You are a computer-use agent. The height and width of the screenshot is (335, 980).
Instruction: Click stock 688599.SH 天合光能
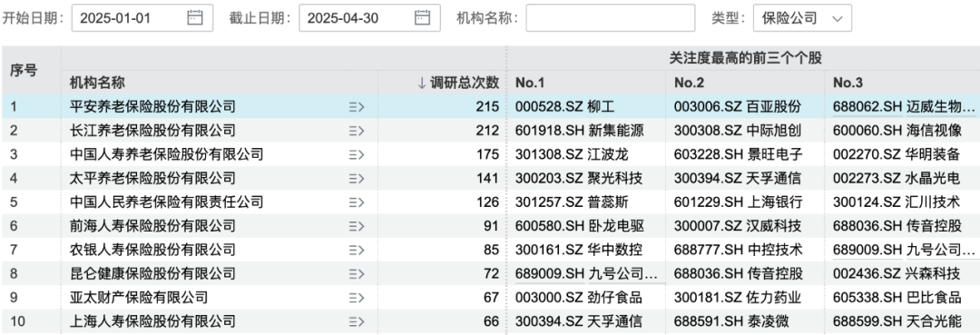(x=897, y=321)
